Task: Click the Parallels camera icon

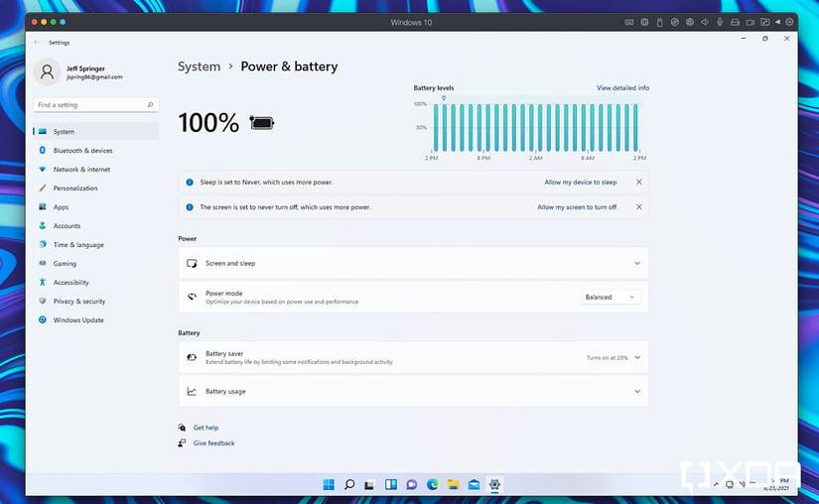Action: point(751,22)
